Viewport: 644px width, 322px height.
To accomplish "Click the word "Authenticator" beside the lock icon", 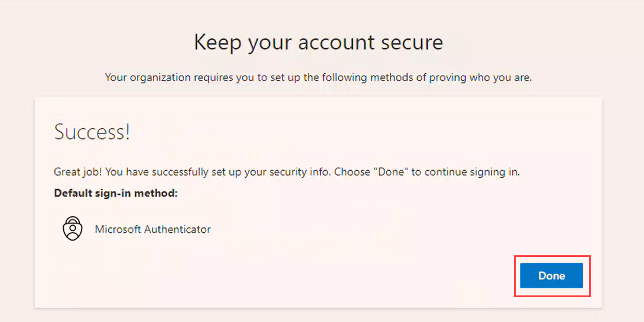I will tap(177, 229).
